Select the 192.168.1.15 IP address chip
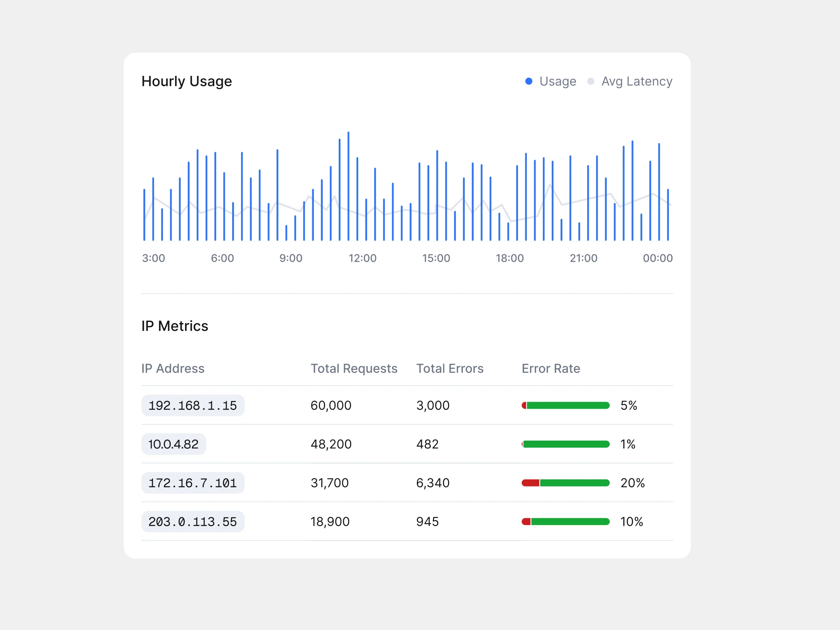840x630 pixels. click(x=193, y=405)
